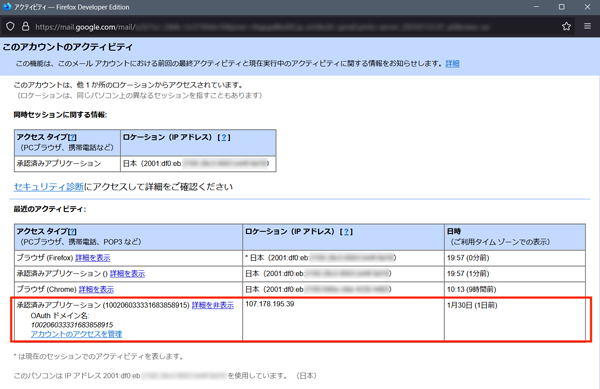The height and width of the screenshot is (389, 600).
Task: Open the Firefox hamburger menu
Action: click(587, 26)
